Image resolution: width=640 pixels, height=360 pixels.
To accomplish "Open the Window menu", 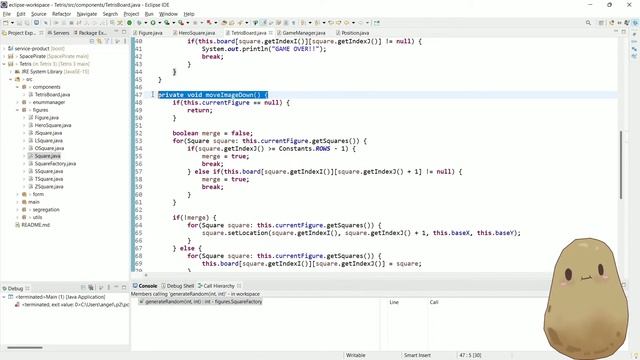I will click(168, 14).
